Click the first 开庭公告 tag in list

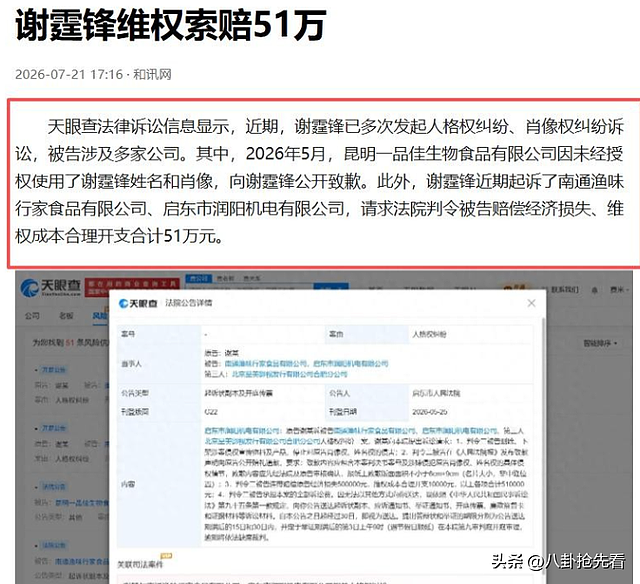(x=53, y=370)
